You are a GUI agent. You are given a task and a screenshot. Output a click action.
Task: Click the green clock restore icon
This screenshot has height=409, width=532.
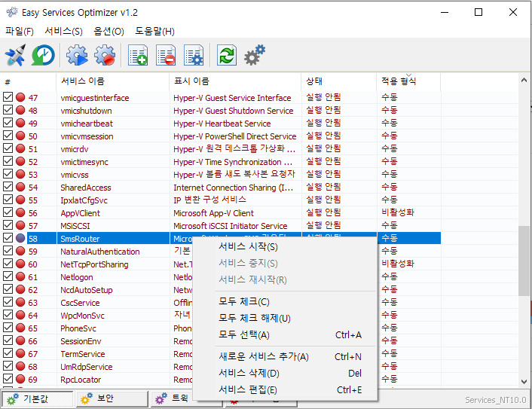click(43, 55)
